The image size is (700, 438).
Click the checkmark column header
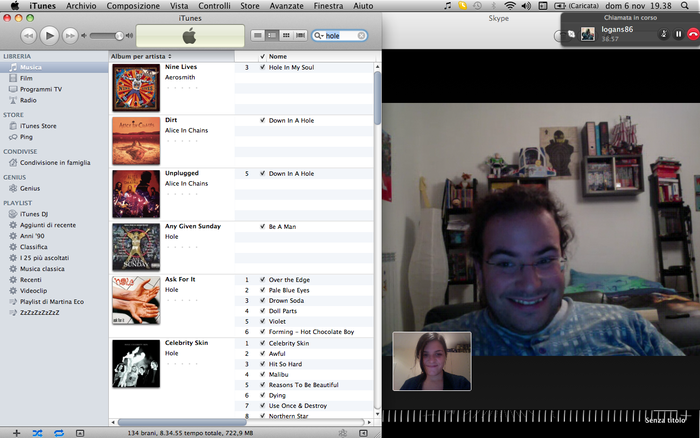point(262,56)
